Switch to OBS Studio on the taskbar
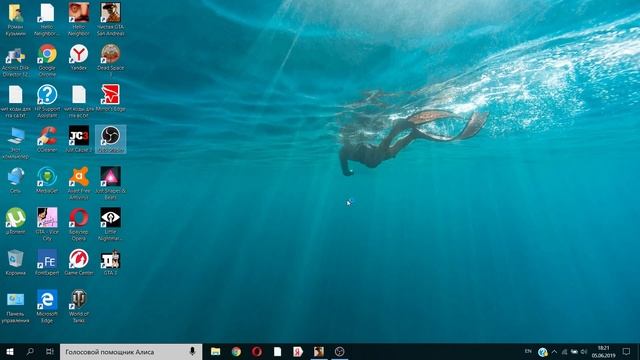This screenshot has height=360, width=640. click(339, 351)
